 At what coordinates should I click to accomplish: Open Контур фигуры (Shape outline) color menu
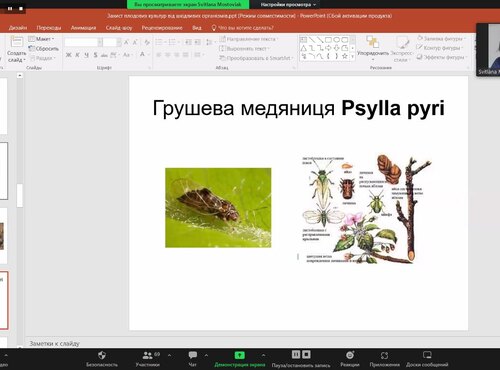coord(440,48)
